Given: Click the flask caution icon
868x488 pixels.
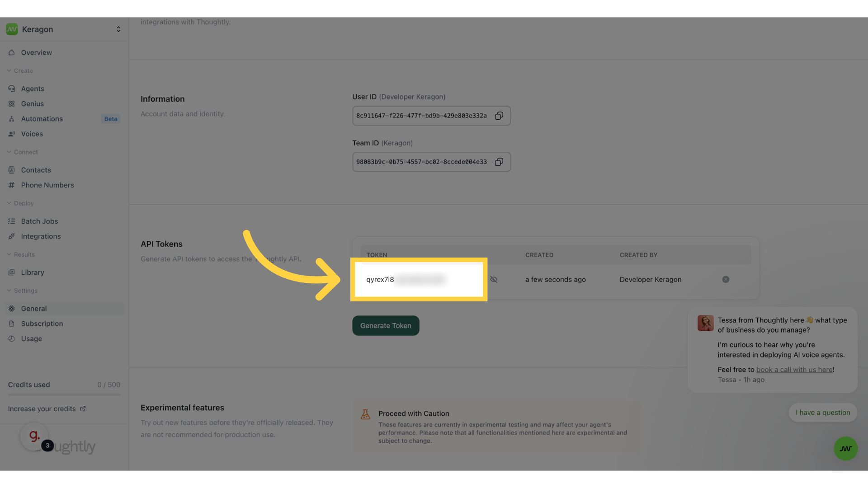Looking at the screenshot, I should pyautogui.click(x=365, y=414).
